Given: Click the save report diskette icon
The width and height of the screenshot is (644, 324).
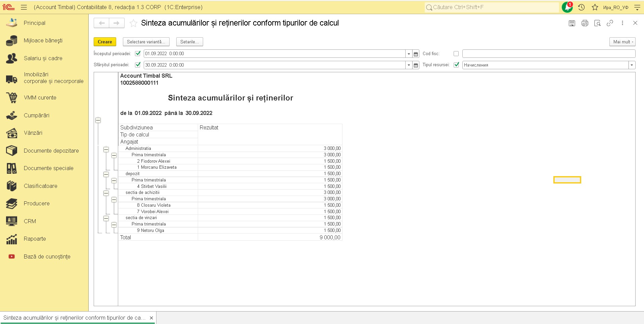Looking at the screenshot, I should (572, 23).
